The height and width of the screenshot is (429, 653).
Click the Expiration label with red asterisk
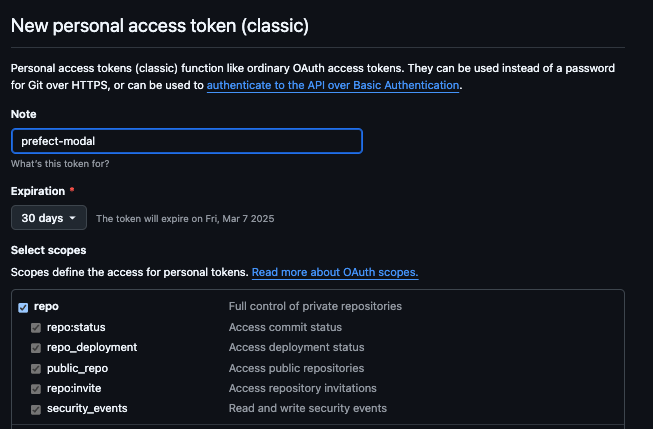tap(42, 191)
